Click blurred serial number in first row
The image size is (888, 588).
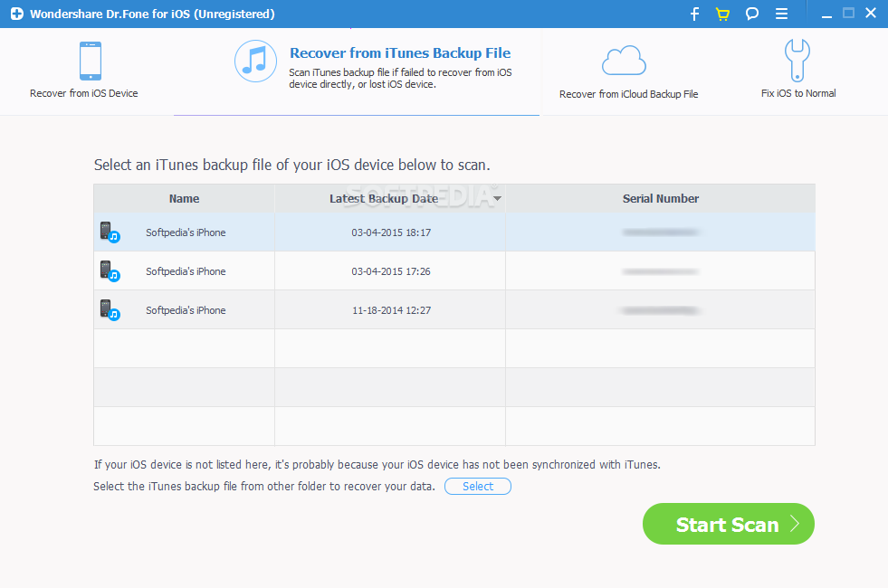coord(660,232)
